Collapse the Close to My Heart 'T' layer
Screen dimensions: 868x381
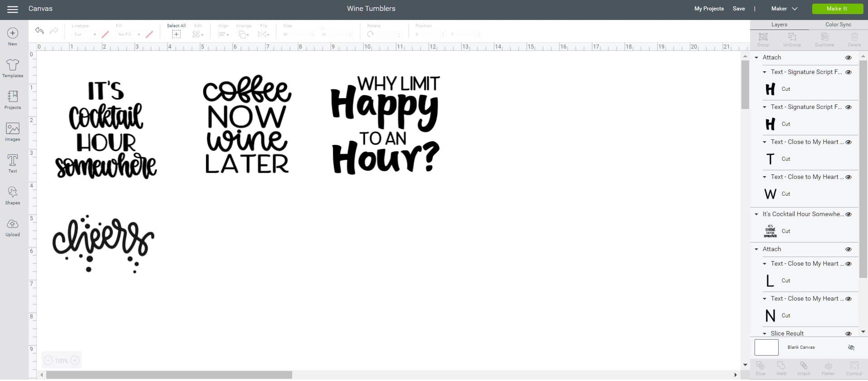[765, 142]
